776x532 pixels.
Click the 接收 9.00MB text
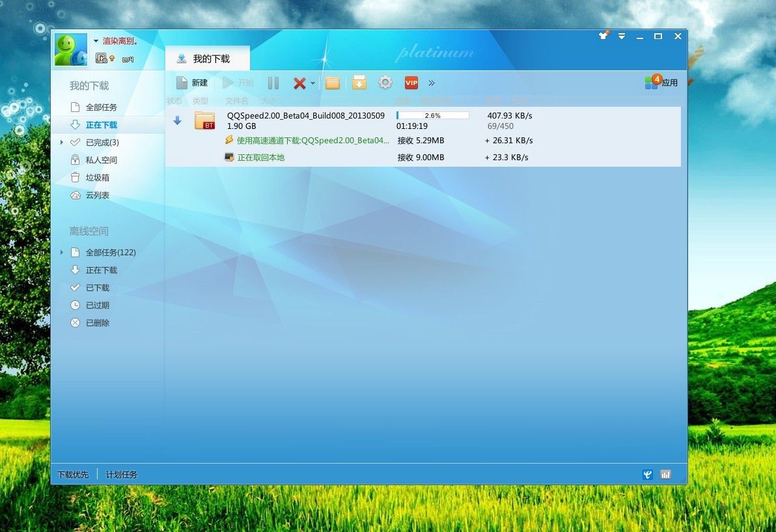421,158
